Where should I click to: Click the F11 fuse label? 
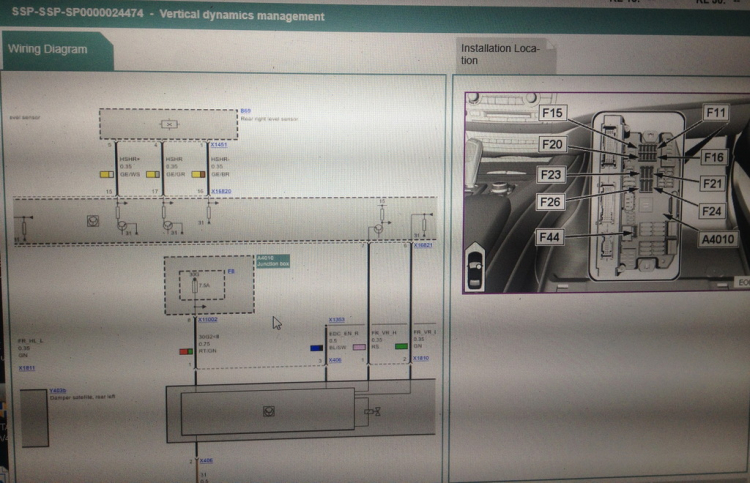pos(716,113)
